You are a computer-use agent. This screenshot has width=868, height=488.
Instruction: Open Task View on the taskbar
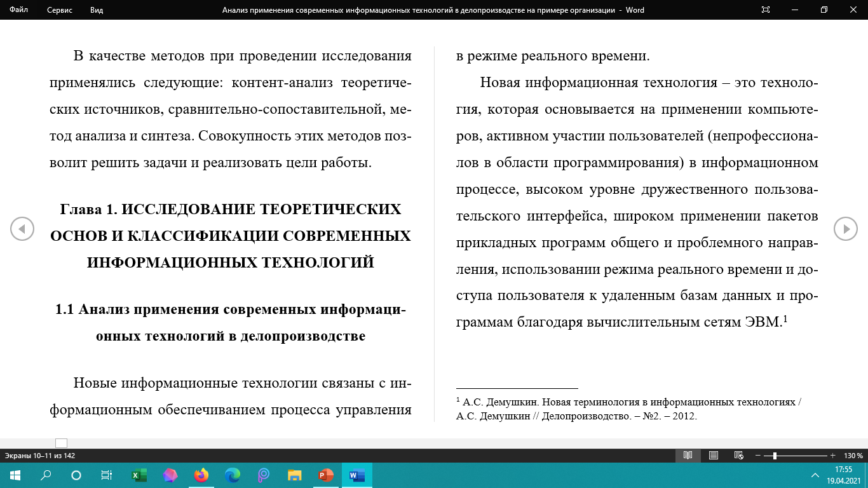click(x=107, y=475)
